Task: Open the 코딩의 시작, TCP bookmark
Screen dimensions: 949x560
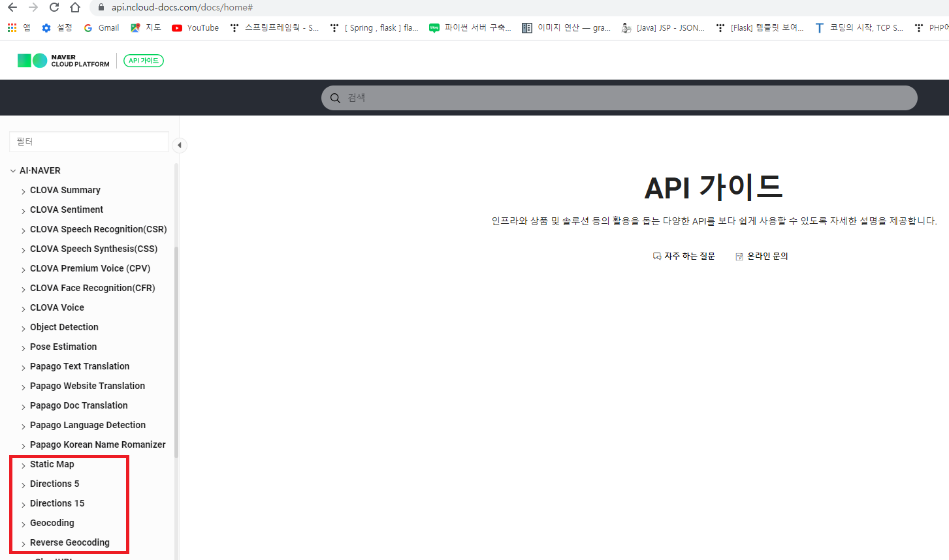Action: point(859,28)
